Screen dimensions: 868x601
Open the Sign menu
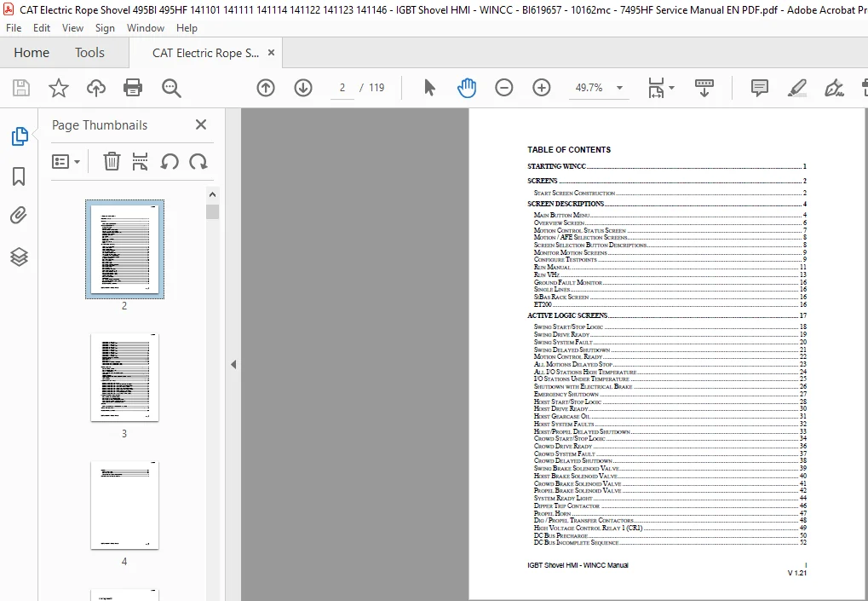(x=105, y=27)
